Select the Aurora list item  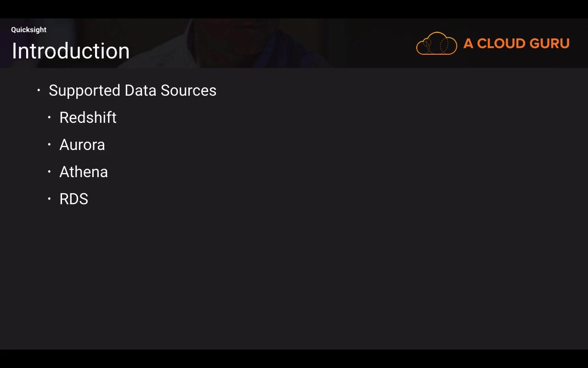[x=82, y=145]
